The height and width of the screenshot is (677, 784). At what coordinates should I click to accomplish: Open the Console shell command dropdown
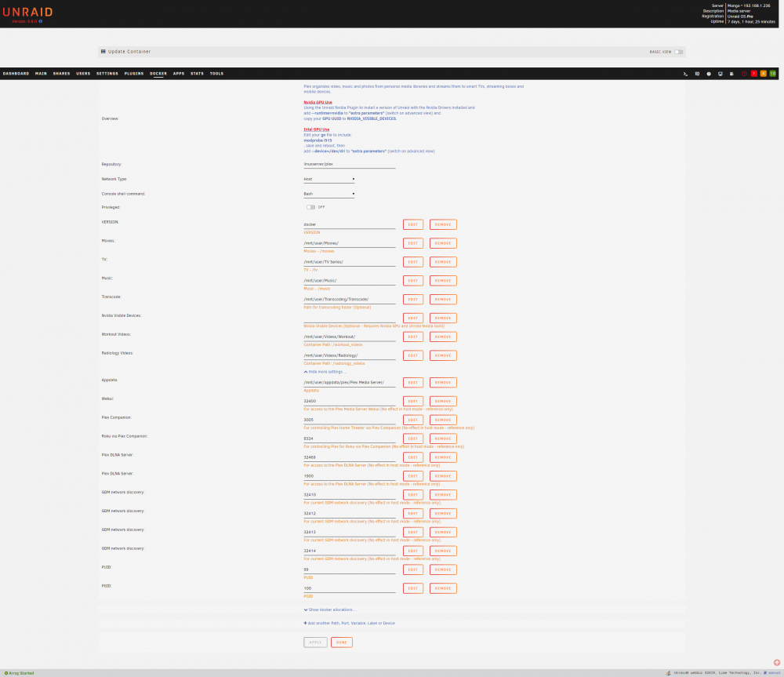coord(329,194)
